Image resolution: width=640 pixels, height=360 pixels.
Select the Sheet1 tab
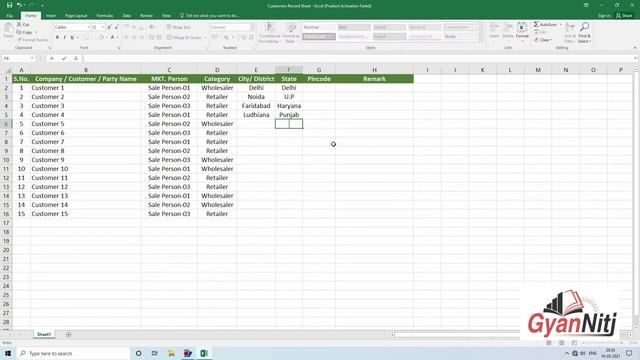click(44, 334)
